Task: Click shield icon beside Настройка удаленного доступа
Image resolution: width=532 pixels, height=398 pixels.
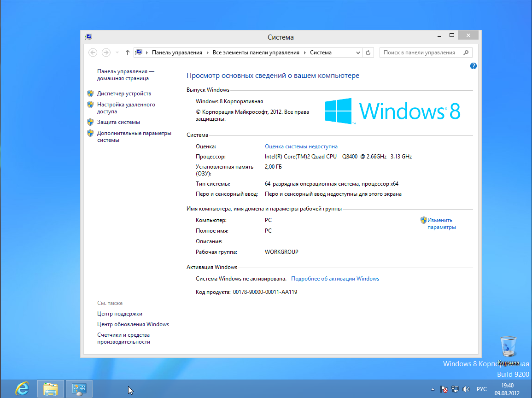Action: (x=90, y=105)
